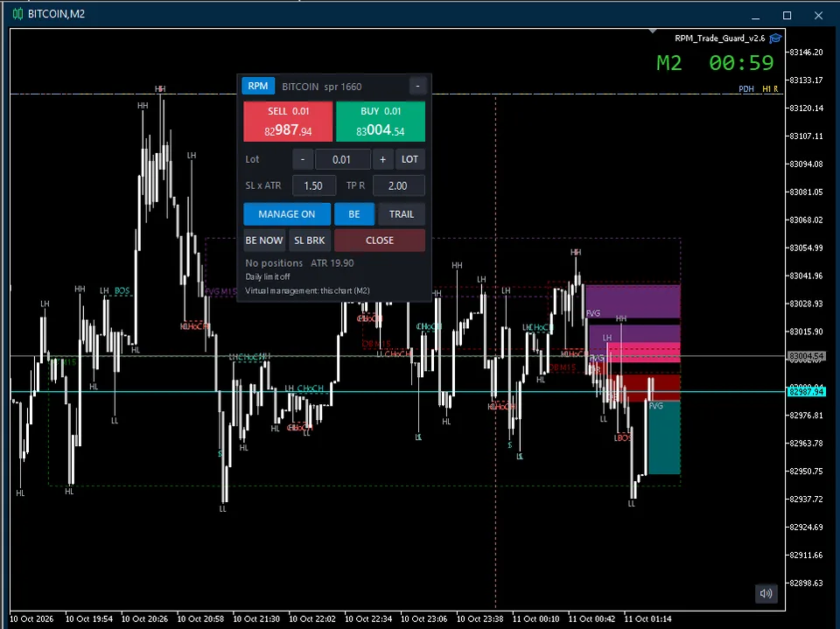840x629 pixels.
Task: Click the gray ask price tag 83004.54
Action: click(x=806, y=356)
